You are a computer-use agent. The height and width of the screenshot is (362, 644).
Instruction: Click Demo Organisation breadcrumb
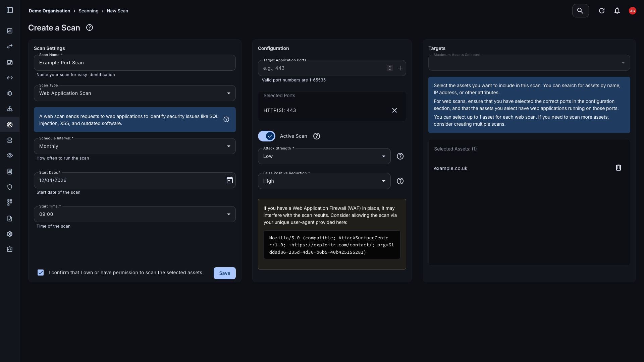pyautogui.click(x=49, y=11)
